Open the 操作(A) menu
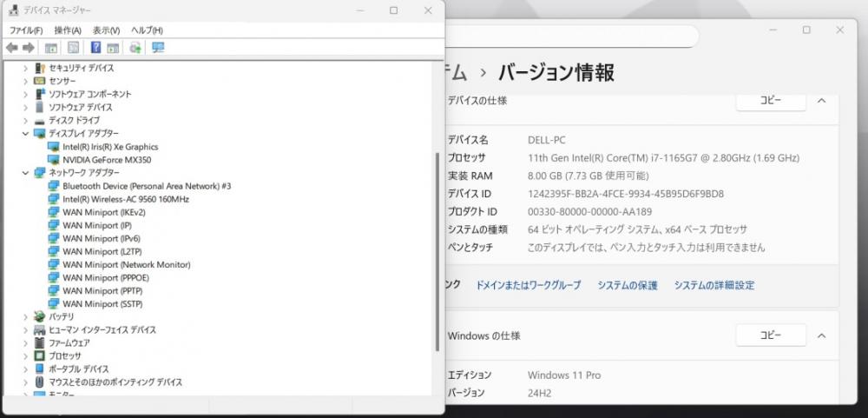 tap(68, 30)
